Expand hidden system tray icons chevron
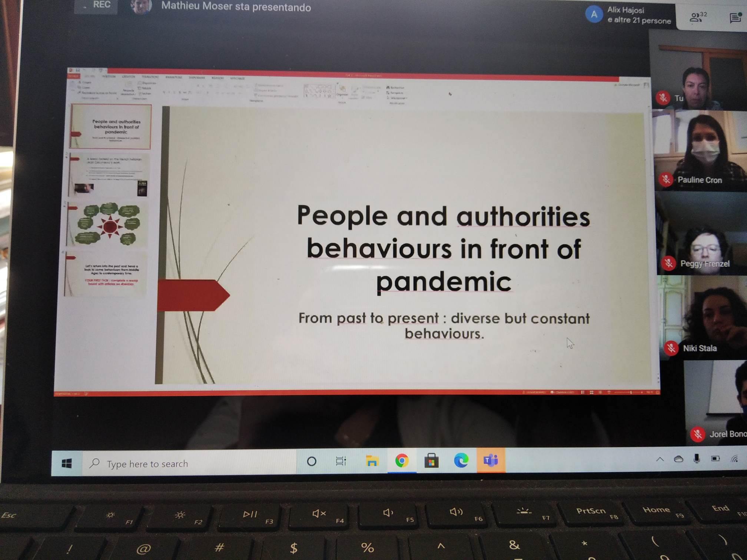Viewport: 747px width, 560px height. (x=660, y=460)
